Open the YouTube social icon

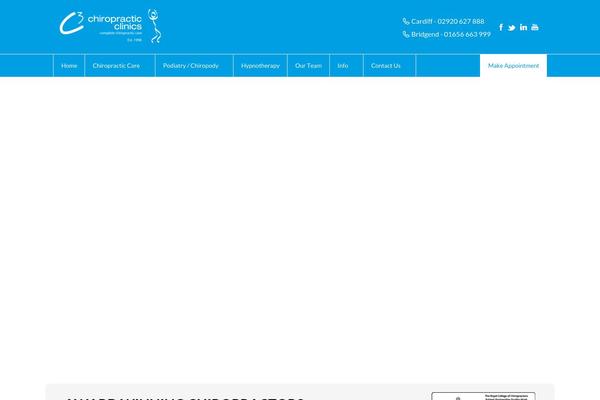tap(535, 27)
